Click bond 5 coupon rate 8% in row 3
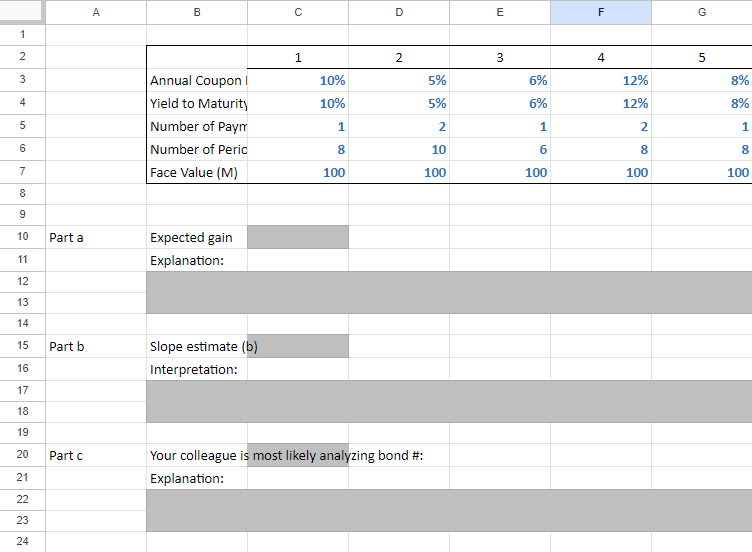This screenshot has height=552, width=752. pos(702,80)
